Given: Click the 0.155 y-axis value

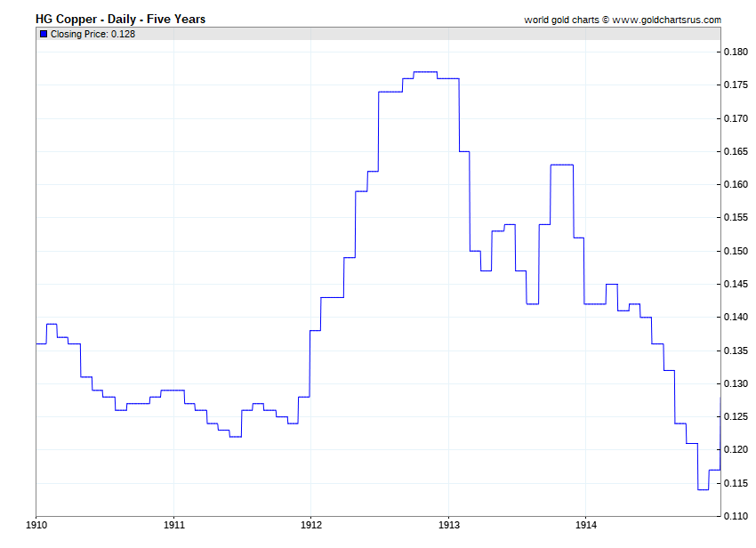Looking at the screenshot, I should [736, 218].
